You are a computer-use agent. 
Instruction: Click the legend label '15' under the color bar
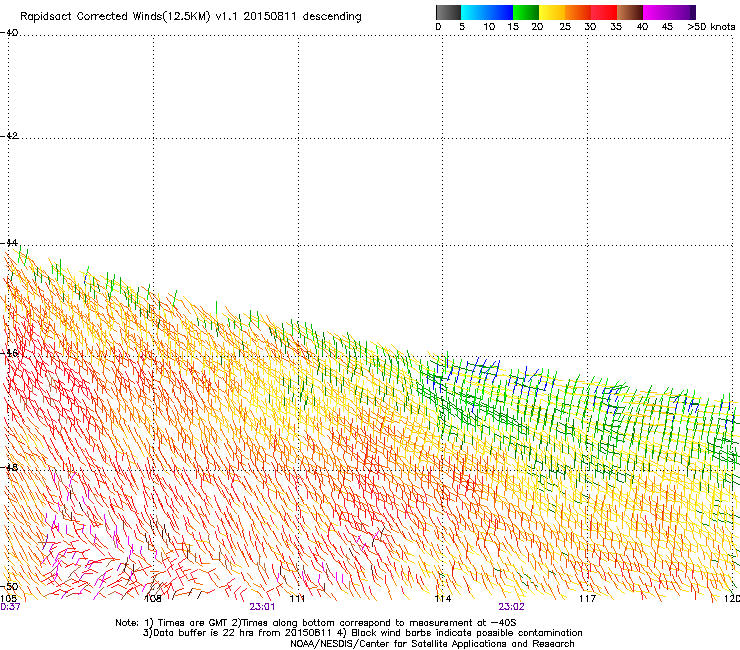point(513,27)
